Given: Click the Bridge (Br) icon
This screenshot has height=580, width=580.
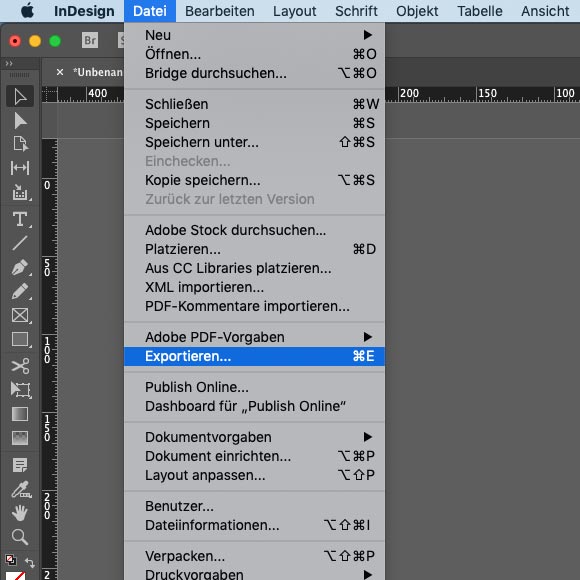Looking at the screenshot, I should pos(90,40).
